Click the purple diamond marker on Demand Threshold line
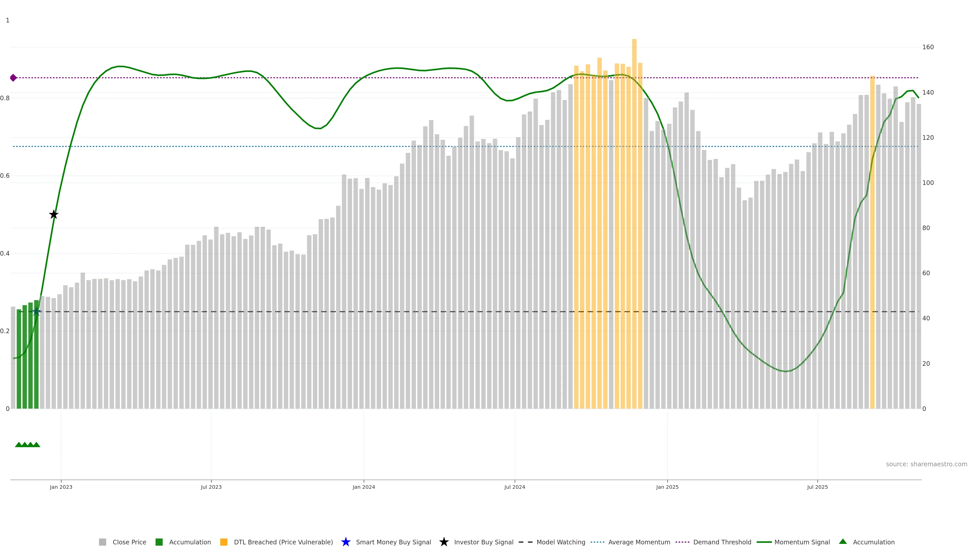The width and height of the screenshot is (980, 551). 13,78
